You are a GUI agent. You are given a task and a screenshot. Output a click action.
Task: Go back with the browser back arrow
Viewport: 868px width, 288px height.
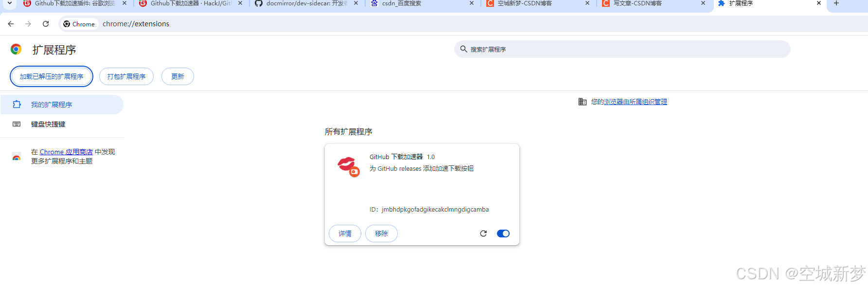[11, 24]
